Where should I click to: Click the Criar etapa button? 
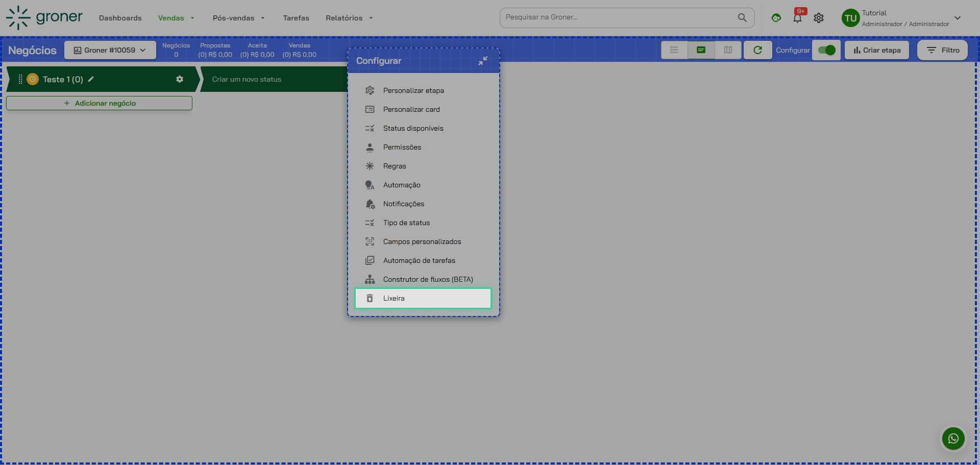[x=876, y=50]
